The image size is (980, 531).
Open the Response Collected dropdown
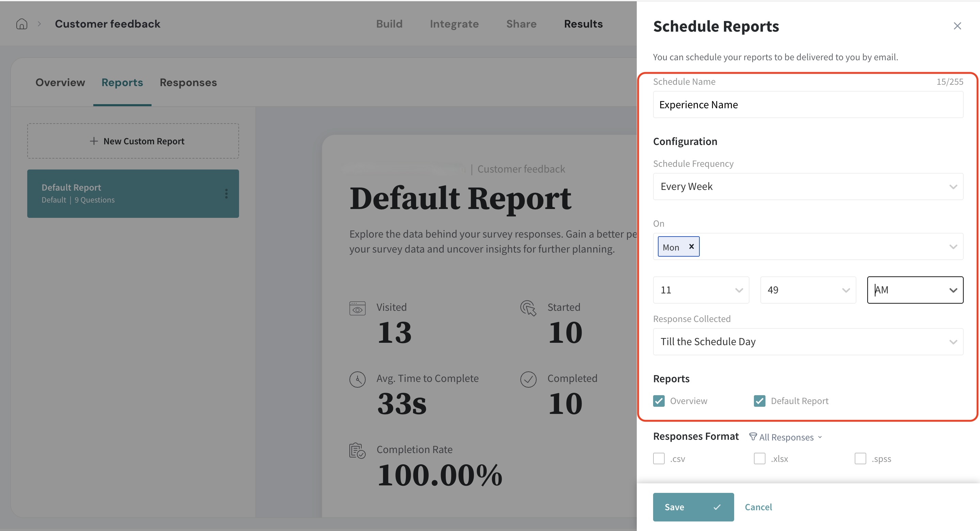(808, 341)
